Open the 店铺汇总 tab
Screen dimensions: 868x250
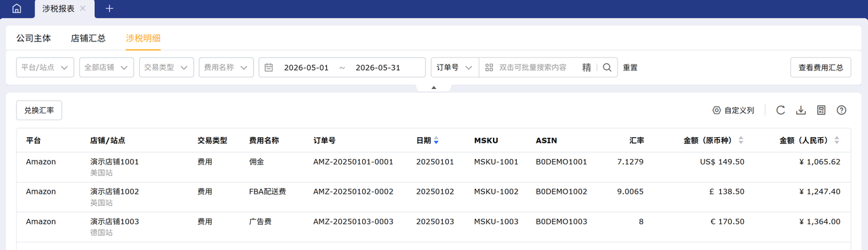pyautogui.click(x=88, y=39)
